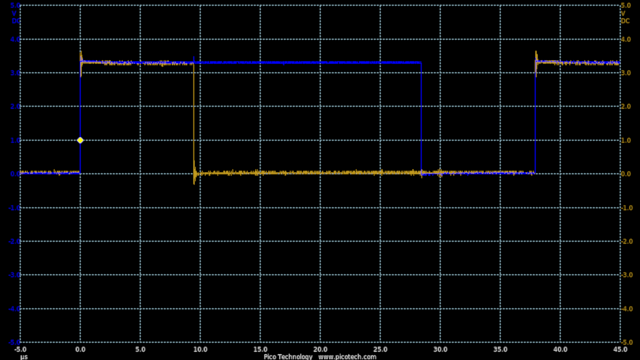Click the 10.0 time axis label
Viewport: 640px width, 360px height.
[x=200, y=350]
